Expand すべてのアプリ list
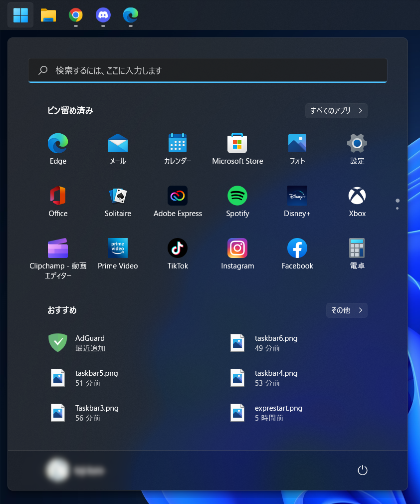Image resolution: width=420 pixels, height=504 pixels. [x=336, y=111]
